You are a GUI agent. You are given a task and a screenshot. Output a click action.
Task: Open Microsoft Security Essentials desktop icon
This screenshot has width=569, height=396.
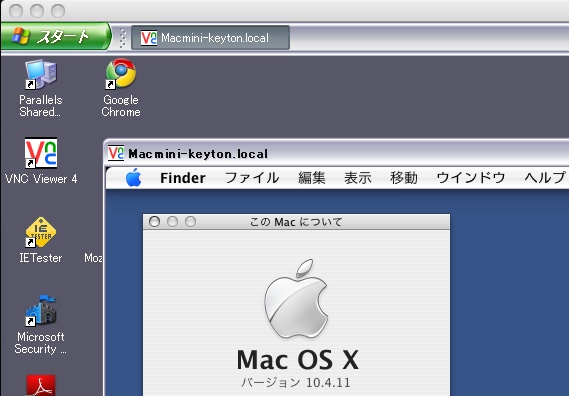pyautogui.click(x=41, y=325)
